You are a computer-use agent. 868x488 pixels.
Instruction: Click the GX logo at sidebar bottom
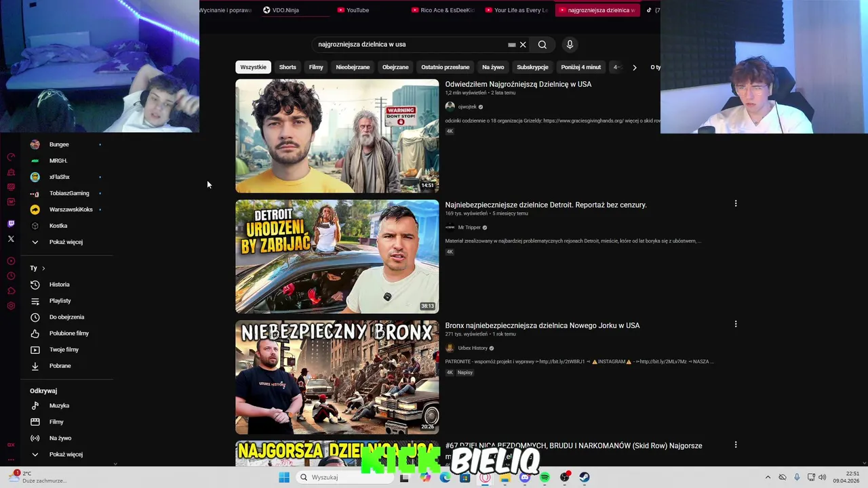11,445
